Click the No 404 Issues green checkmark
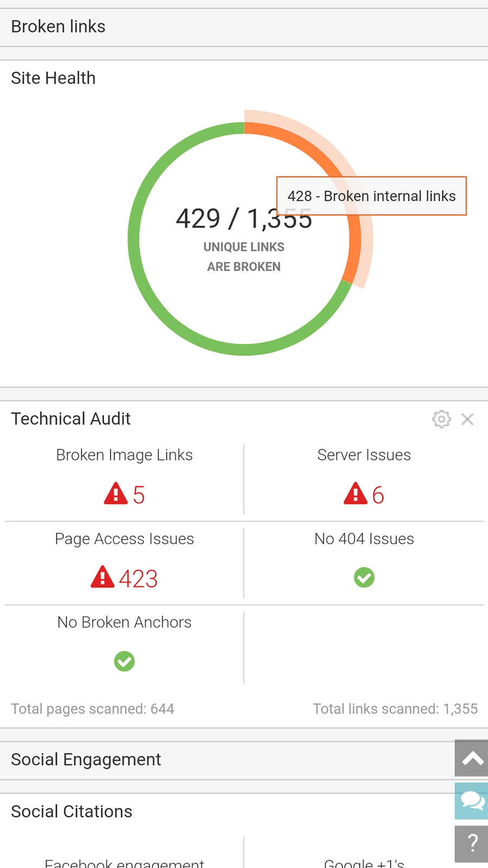 point(364,577)
